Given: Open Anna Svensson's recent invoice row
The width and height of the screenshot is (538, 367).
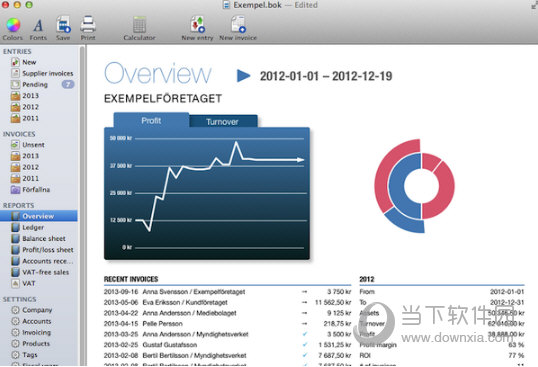Looking at the screenshot, I should (227, 292).
